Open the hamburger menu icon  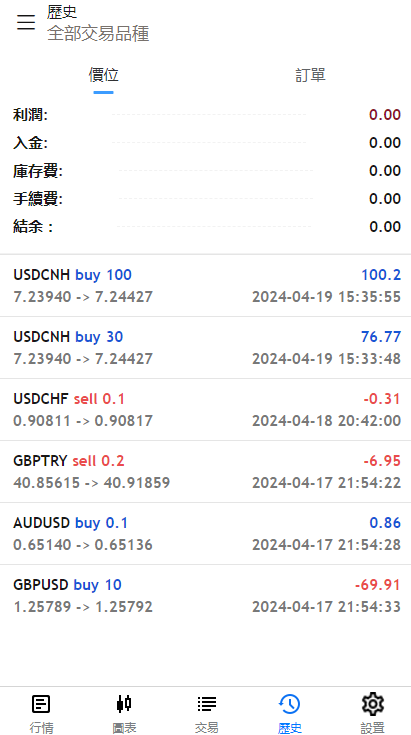26,22
